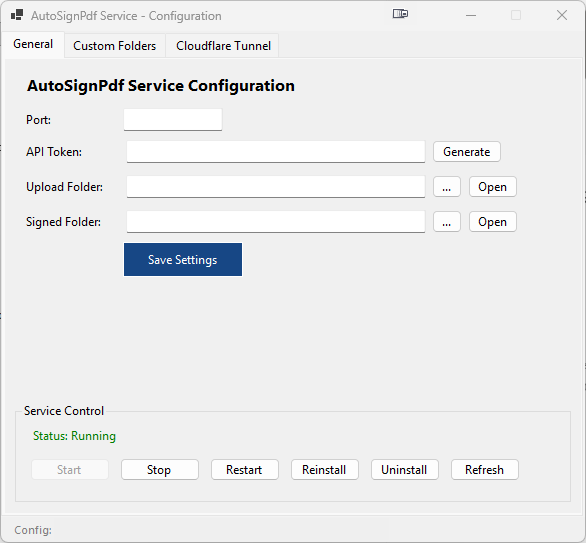The image size is (586, 543).
Task: Click the Service Control group label
Action: coord(64,411)
